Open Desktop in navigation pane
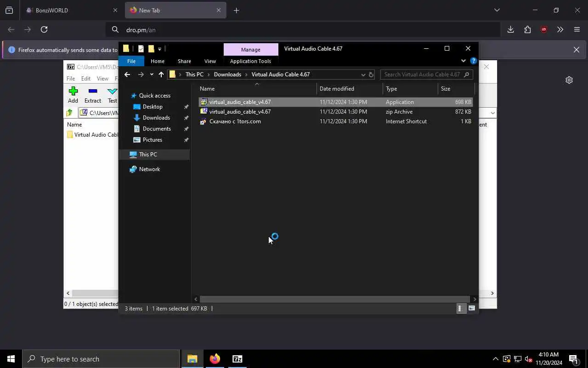This screenshot has width=588, height=368. click(x=153, y=107)
